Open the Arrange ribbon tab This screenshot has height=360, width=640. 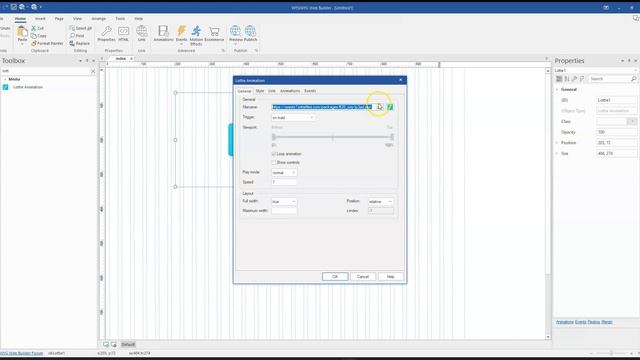tap(98, 19)
